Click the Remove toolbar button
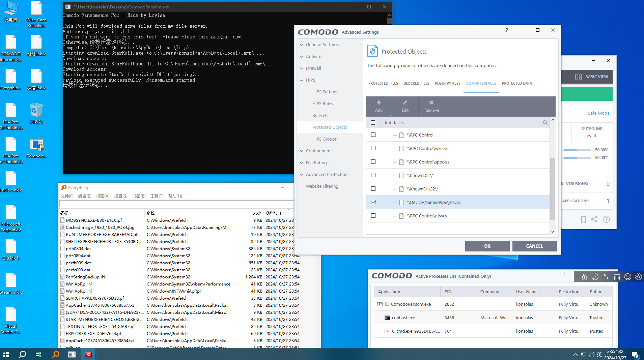Screen dimensions: 644x360 tap(431, 106)
